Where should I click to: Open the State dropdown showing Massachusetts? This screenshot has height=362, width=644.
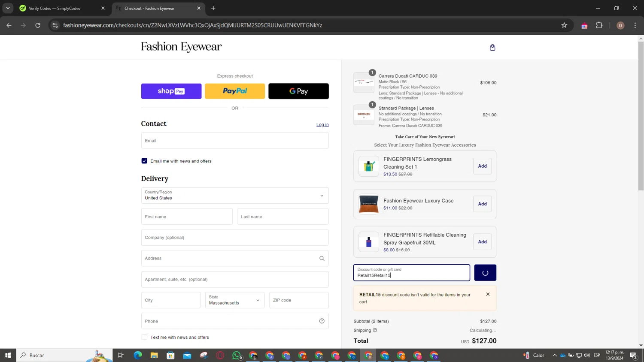(x=235, y=300)
